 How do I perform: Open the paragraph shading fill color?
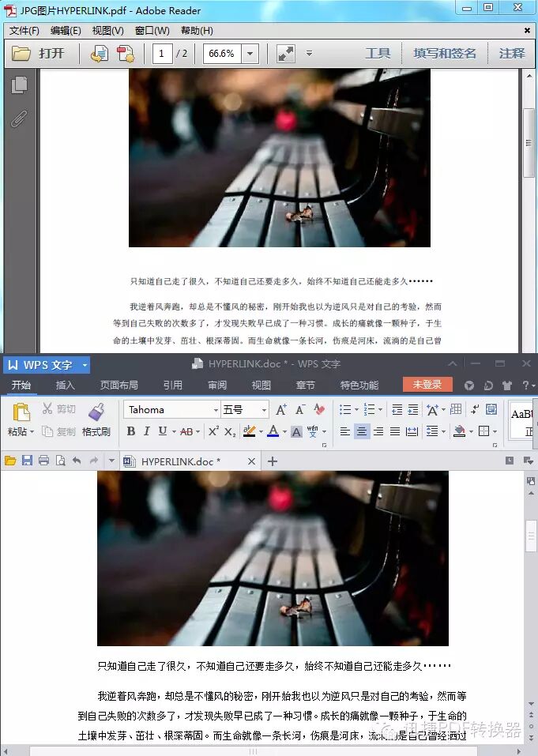click(460, 431)
